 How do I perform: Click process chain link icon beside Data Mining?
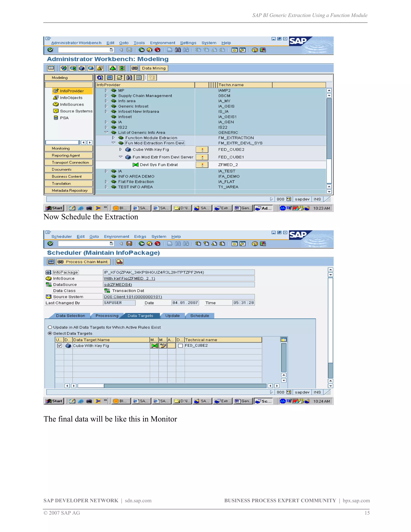click(x=134, y=68)
